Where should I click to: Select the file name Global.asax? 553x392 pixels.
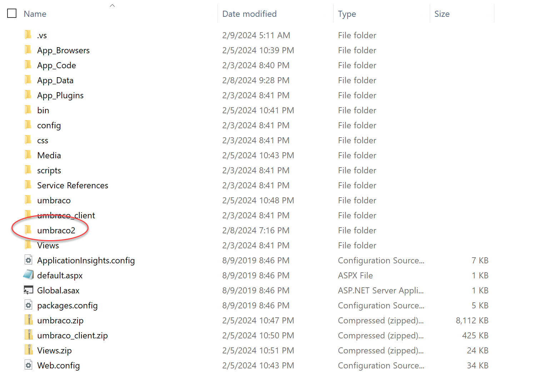(58, 291)
